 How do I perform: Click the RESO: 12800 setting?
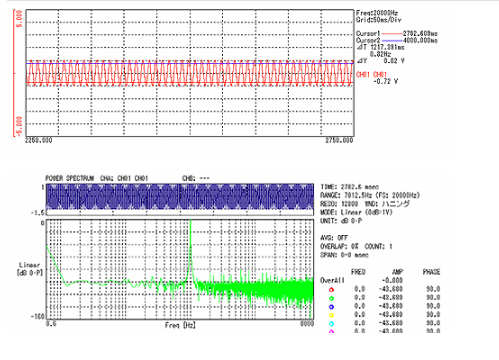pyautogui.click(x=339, y=204)
